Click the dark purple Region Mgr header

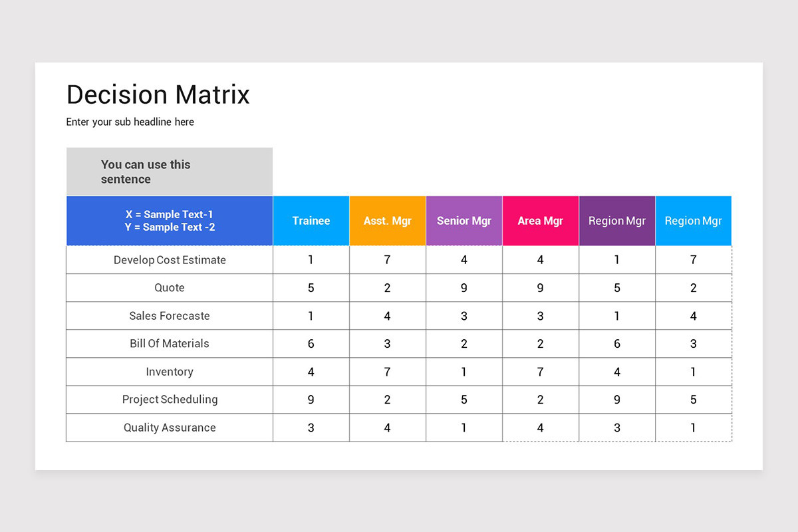pyautogui.click(x=617, y=221)
